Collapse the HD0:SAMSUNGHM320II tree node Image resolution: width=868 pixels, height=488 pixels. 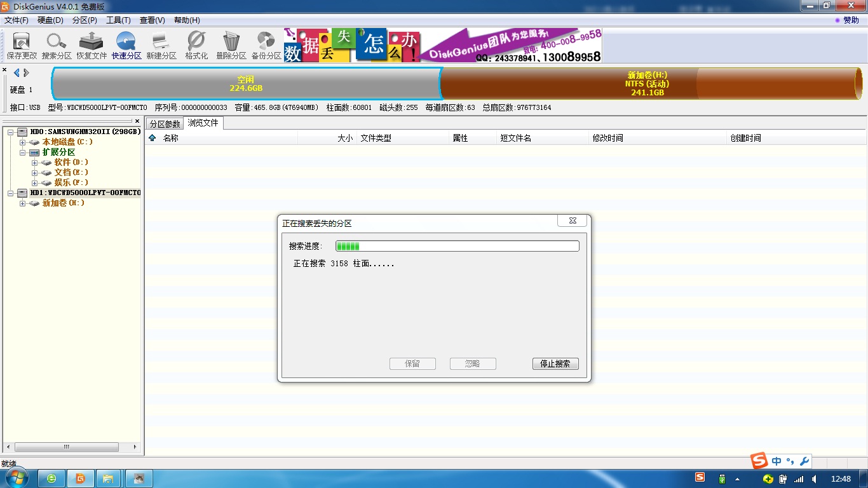click(11, 132)
